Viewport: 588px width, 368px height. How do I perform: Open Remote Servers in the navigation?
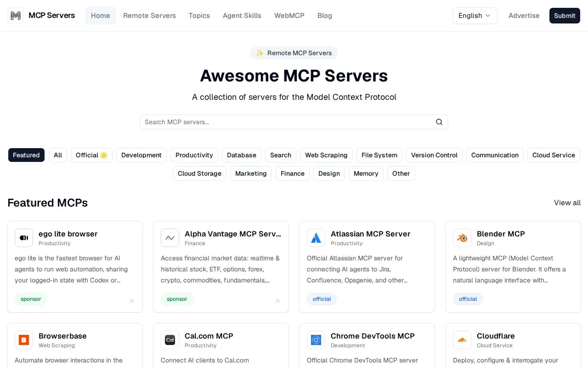(149, 16)
